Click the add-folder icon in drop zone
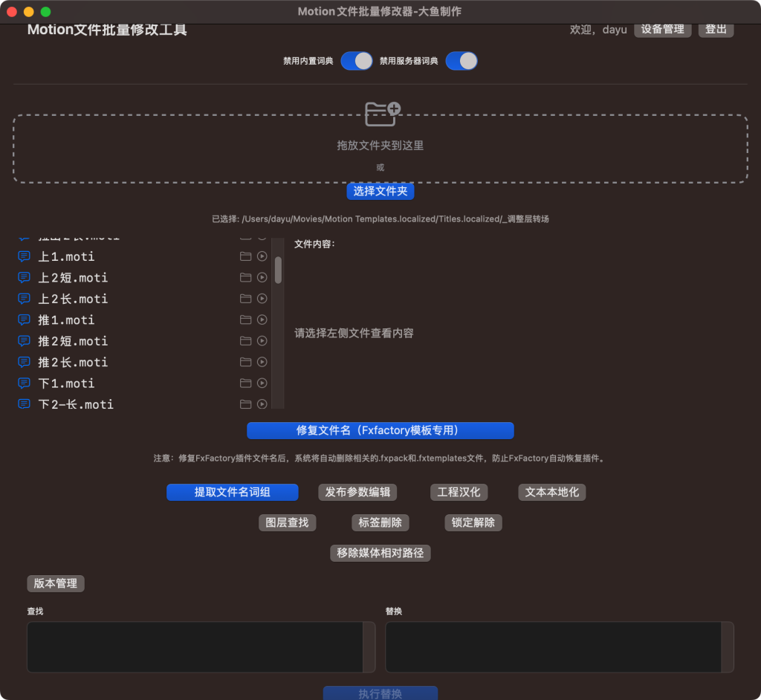Viewport: 761px width, 700px height. point(383,113)
